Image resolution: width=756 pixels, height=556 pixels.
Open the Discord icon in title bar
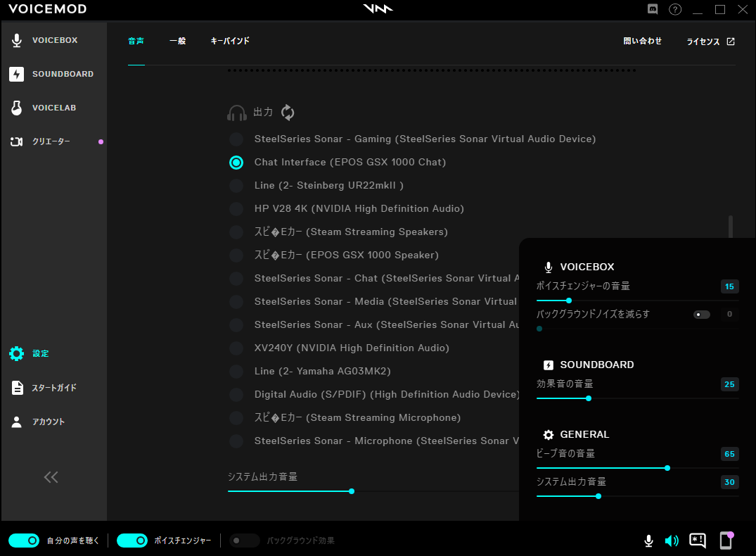coord(653,9)
